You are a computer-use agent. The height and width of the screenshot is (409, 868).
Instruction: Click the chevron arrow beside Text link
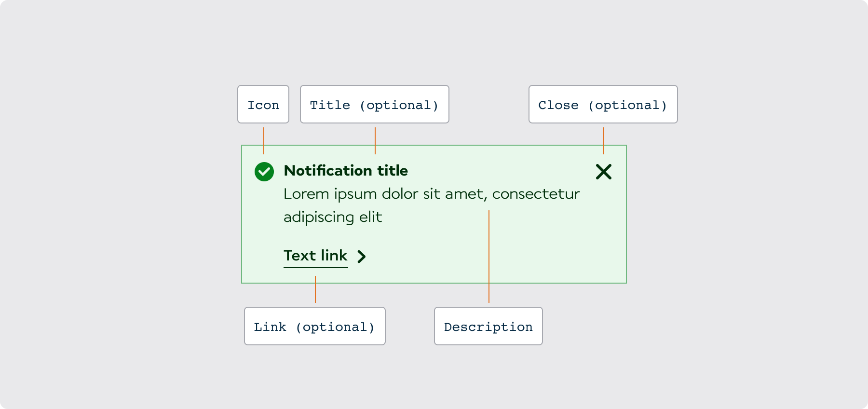362,256
